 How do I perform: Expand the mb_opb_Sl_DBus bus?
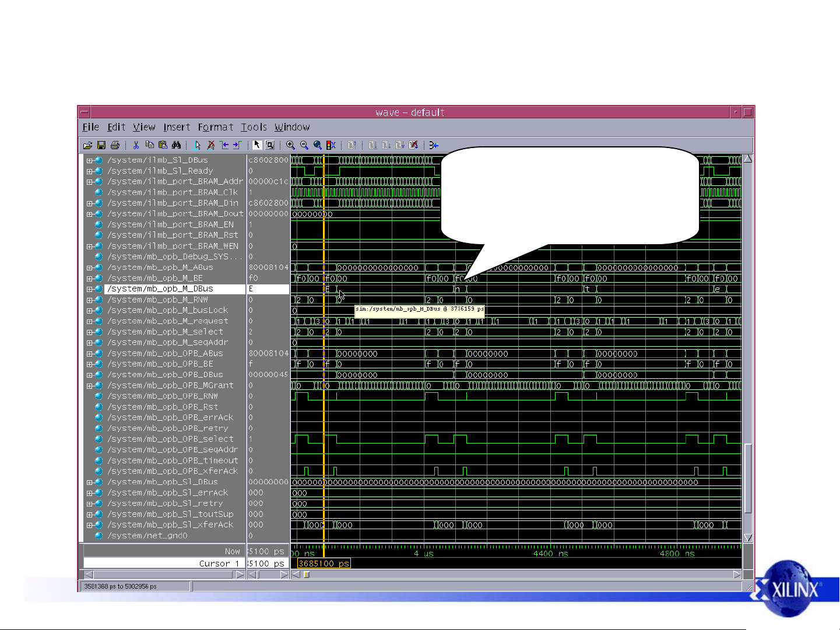(90, 483)
